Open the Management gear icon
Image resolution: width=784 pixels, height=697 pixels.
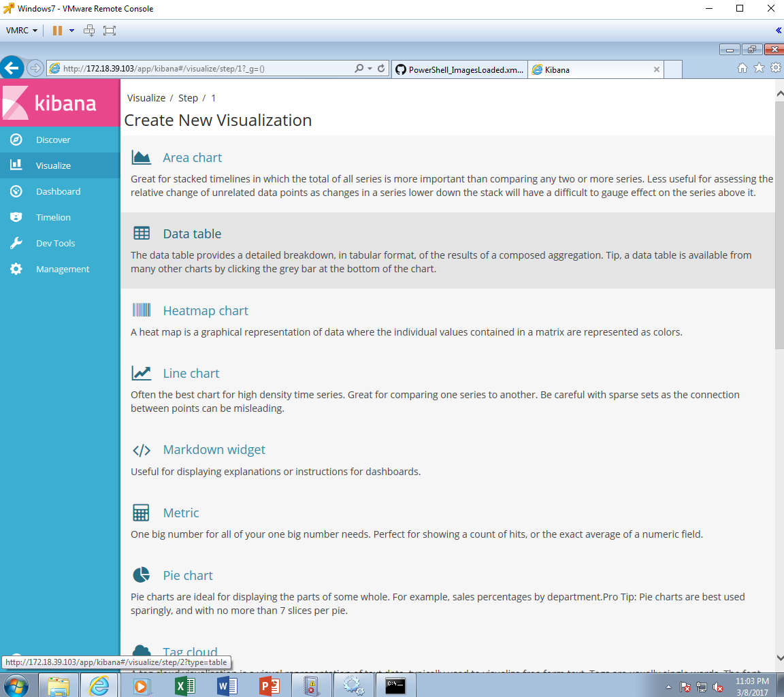16,269
